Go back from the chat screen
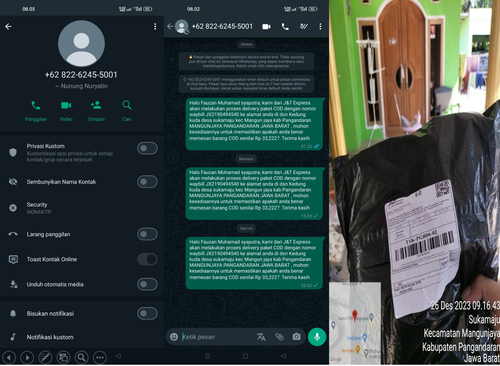Screen dimensions: 500x366 [170, 26]
